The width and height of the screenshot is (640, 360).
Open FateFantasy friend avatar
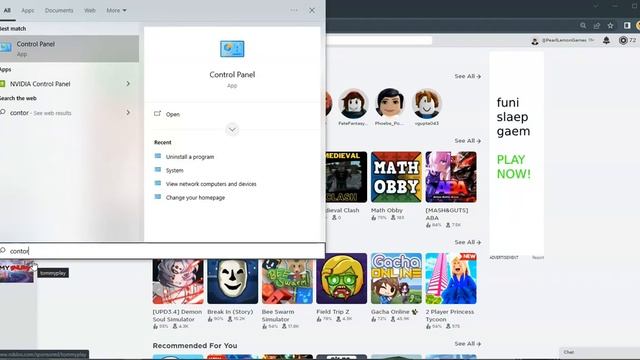353,104
